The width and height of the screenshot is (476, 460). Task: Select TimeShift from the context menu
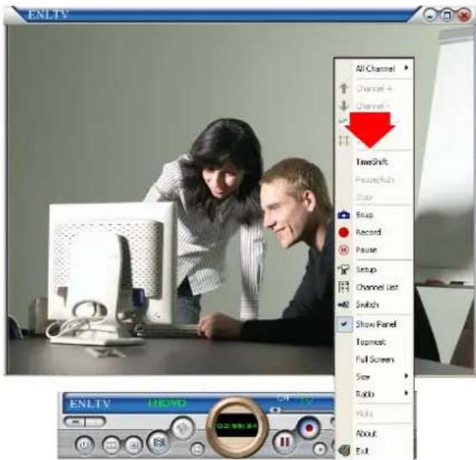pyautogui.click(x=374, y=162)
